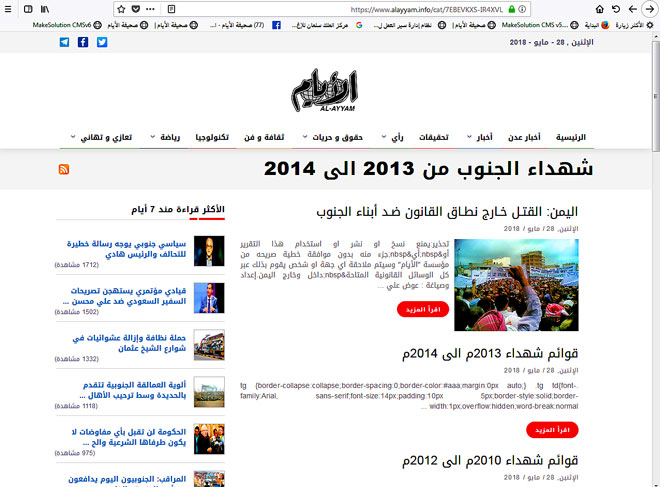660x487 pixels.
Task: Click the view count (1712 مشاهدة)
Action: (x=77, y=265)
